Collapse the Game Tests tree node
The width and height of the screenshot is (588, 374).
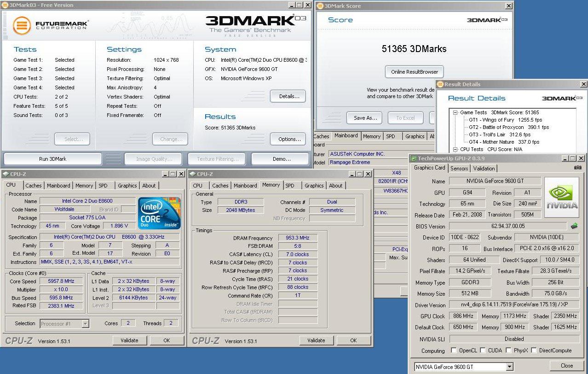pyautogui.click(x=455, y=112)
